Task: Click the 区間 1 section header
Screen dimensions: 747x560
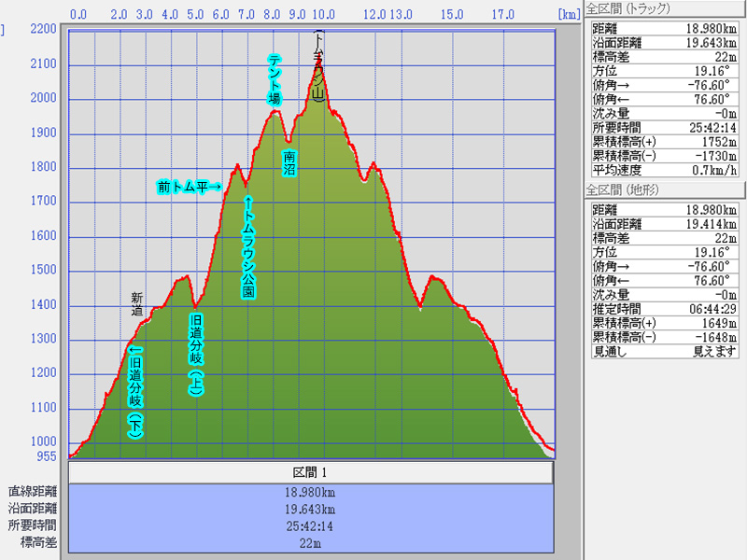Action: click(x=311, y=471)
